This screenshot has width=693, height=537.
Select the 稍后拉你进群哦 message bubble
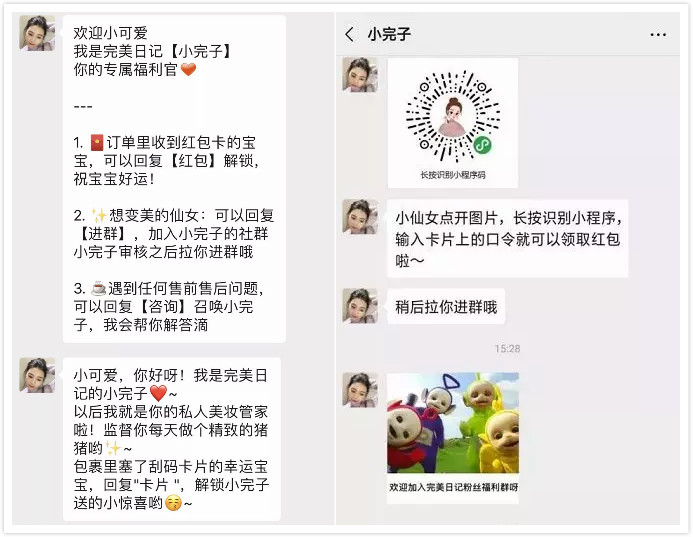click(446, 306)
